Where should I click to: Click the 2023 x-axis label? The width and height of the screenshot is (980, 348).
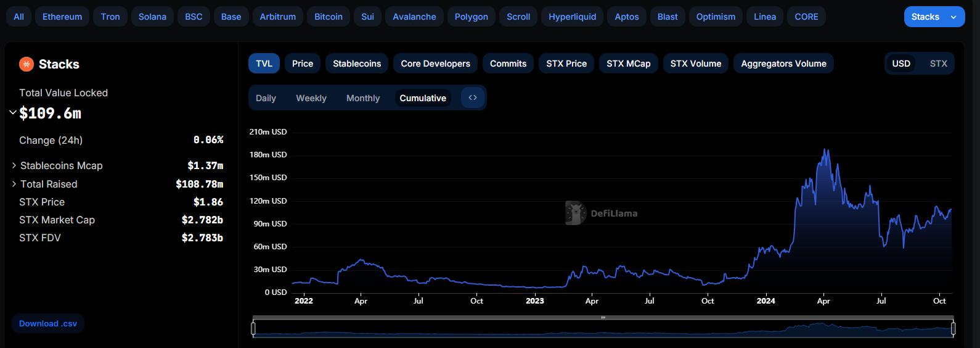click(x=535, y=301)
